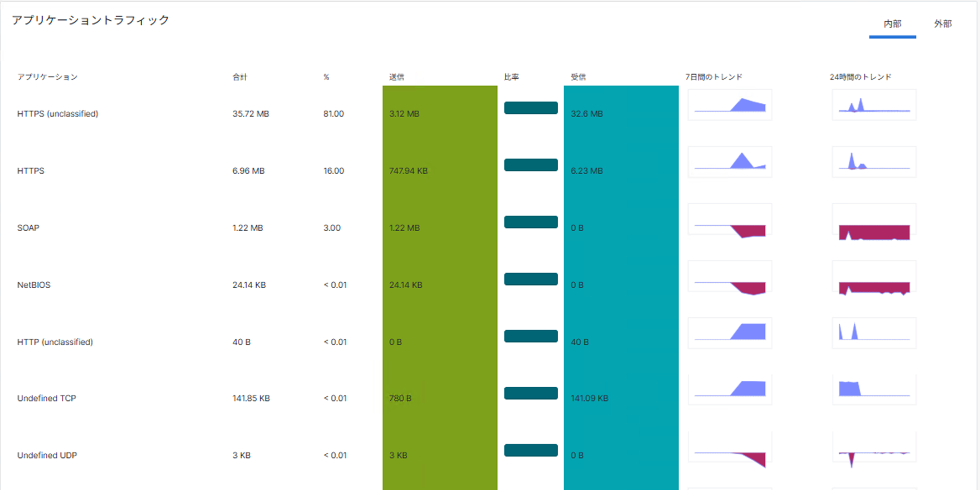
Task: Open 24-hour trend chart for Undefined UDP
Action: [874, 450]
